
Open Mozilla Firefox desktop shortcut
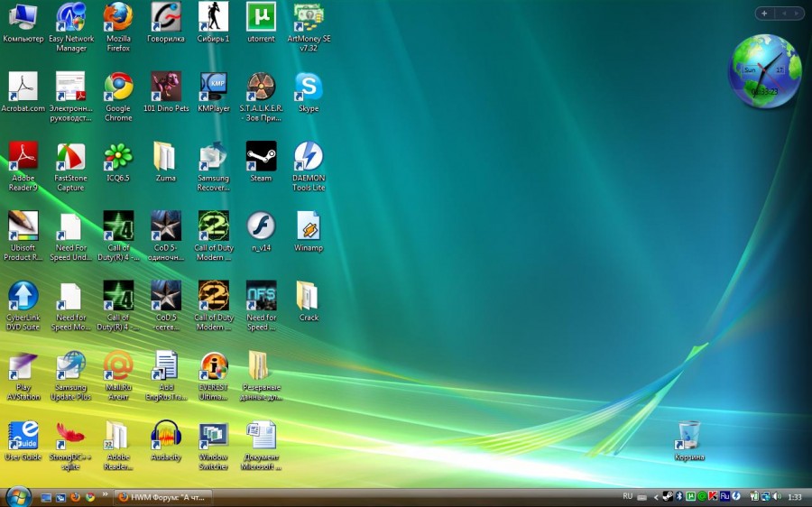(118, 27)
